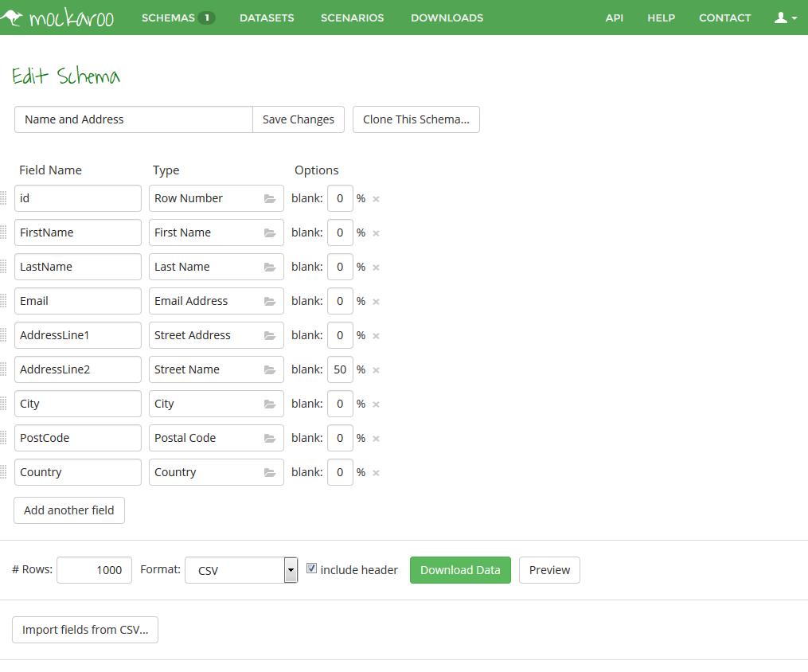The image size is (808, 672).
Task: Click the Mockaroo kangaroo logo
Action: point(14,17)
